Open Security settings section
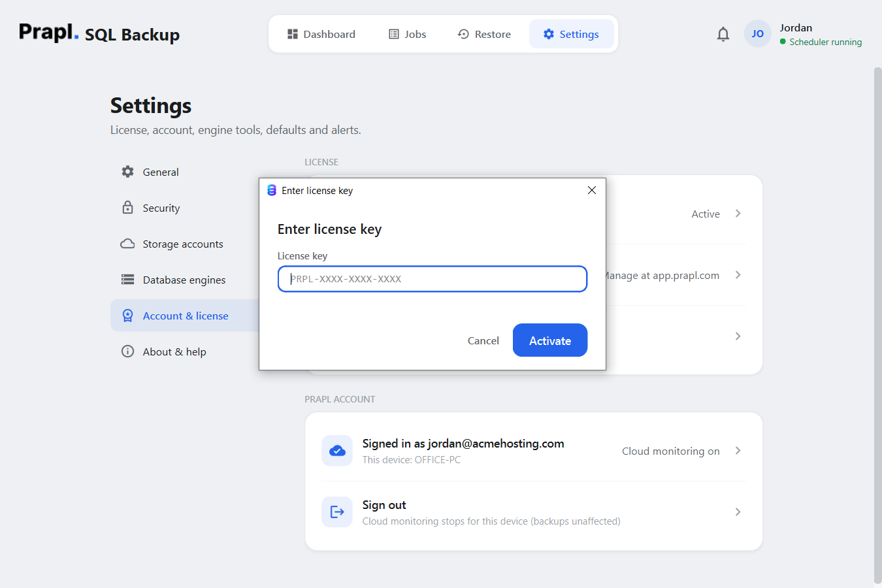882x588 pixels. [186, 208]
